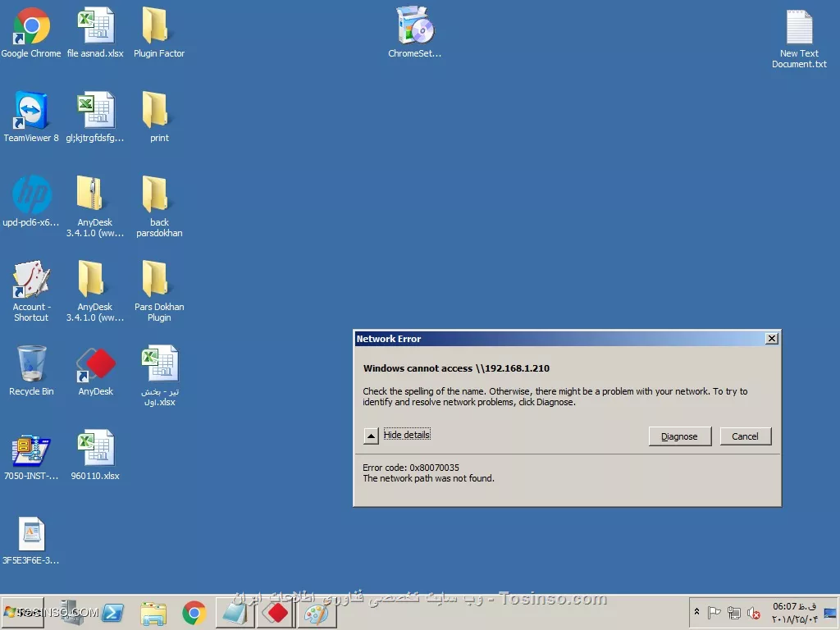Close the Network Error dialog
Image resolution: width=840 pixels, height=630 pixels.
coord(771,339)
